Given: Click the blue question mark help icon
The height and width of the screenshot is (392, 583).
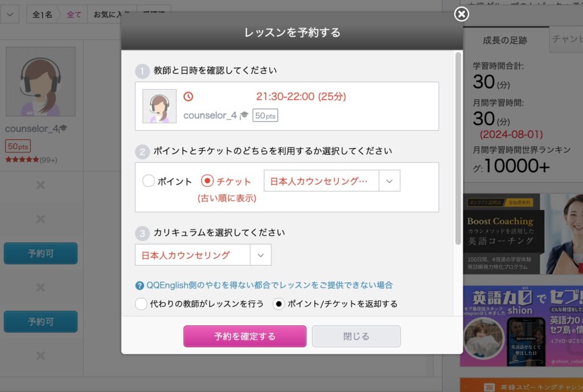Looking at the screenshot, I should pyautogui.click(x=139, y=286).
